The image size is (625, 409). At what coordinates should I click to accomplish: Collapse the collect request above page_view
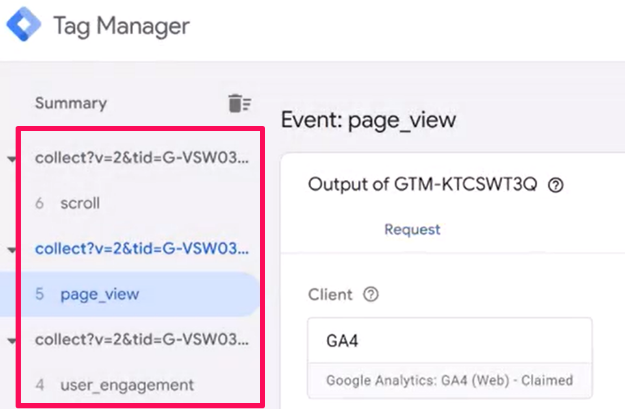point(12,250)
